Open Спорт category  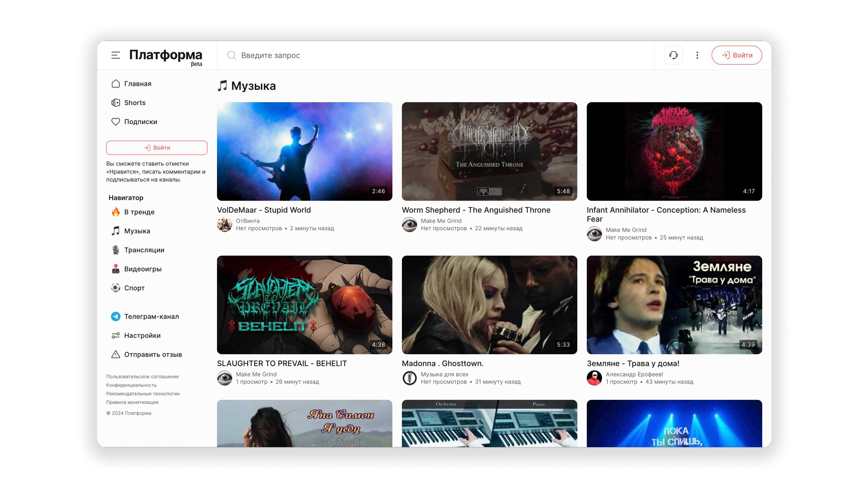[157, 288]
